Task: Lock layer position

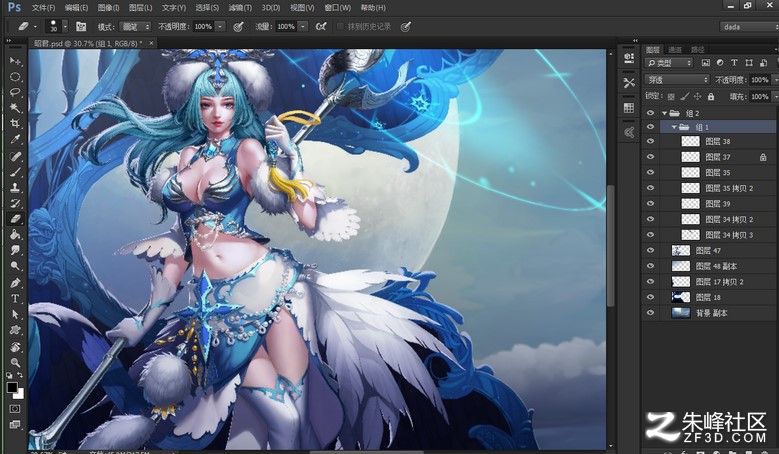Action: pyautogui.click(x=698, y=96)
